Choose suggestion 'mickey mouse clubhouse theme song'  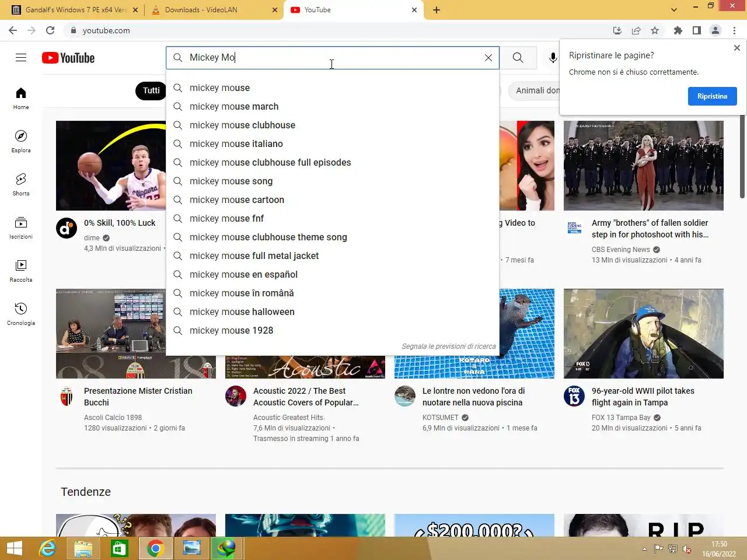coord(333,237)
